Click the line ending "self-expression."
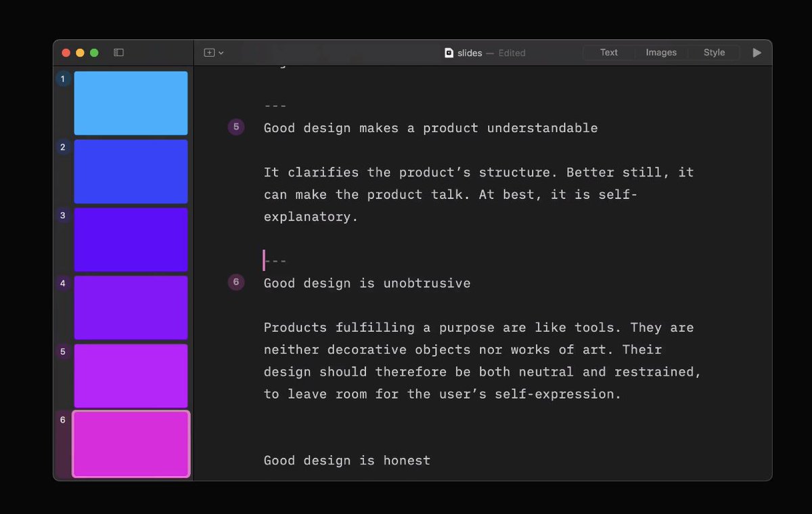 pyautogui.click(x=443, y=394)
